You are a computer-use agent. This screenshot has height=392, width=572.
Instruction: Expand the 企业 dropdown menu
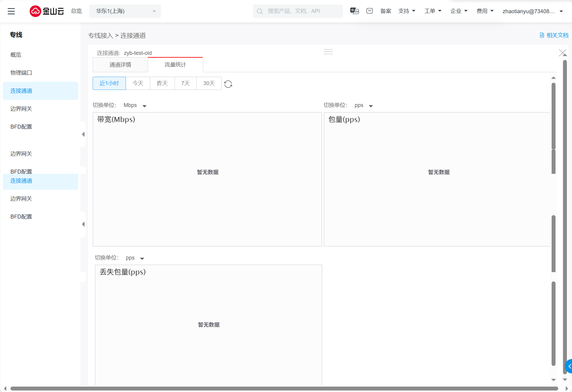point(459,11)
